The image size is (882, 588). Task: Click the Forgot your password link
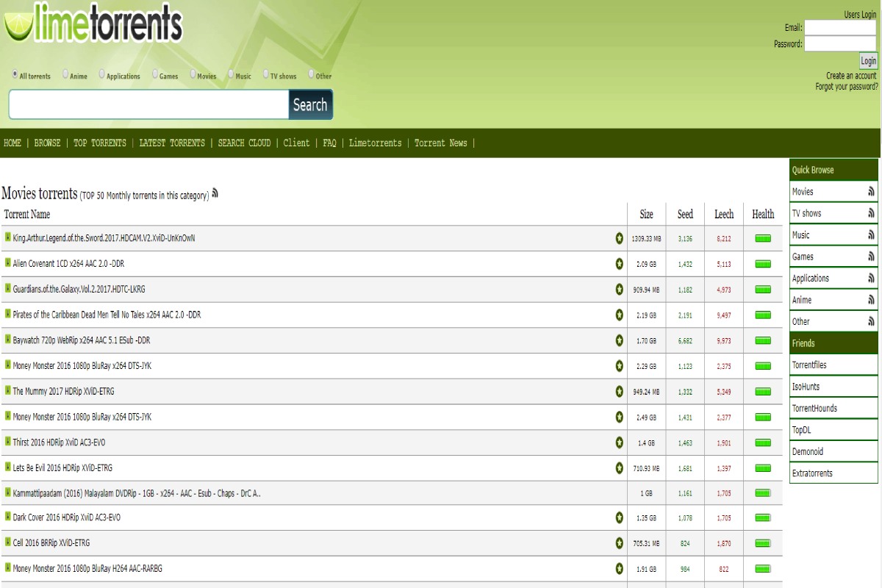click(x=847, y=87)
